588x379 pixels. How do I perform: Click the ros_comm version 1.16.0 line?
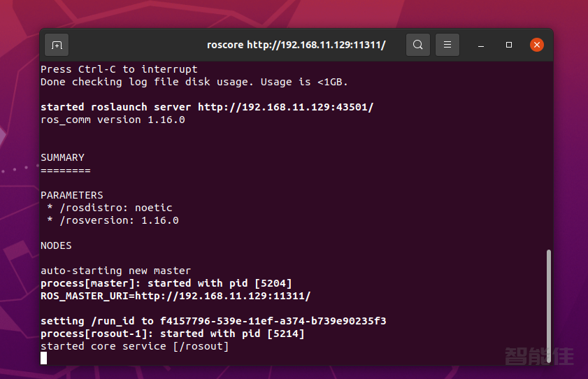click(113, 120)
